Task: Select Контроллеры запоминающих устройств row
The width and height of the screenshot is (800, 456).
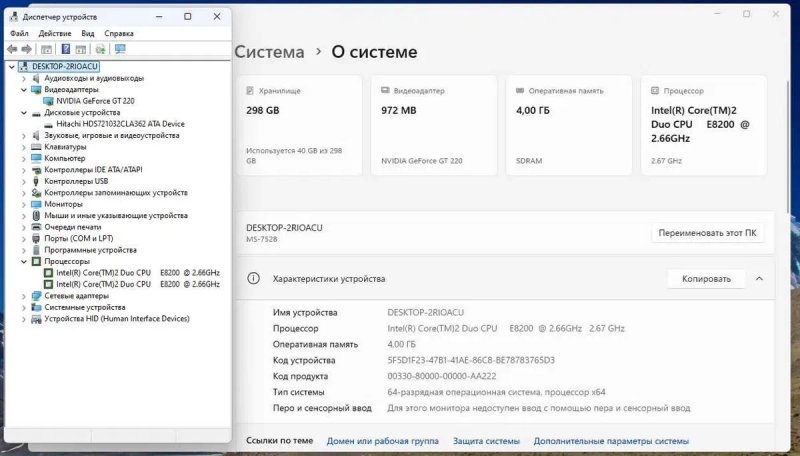Action: 116,193
